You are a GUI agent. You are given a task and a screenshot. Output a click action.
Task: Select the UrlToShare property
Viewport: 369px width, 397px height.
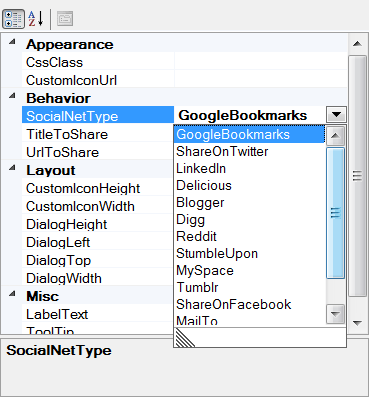click(x=98, y=152)
